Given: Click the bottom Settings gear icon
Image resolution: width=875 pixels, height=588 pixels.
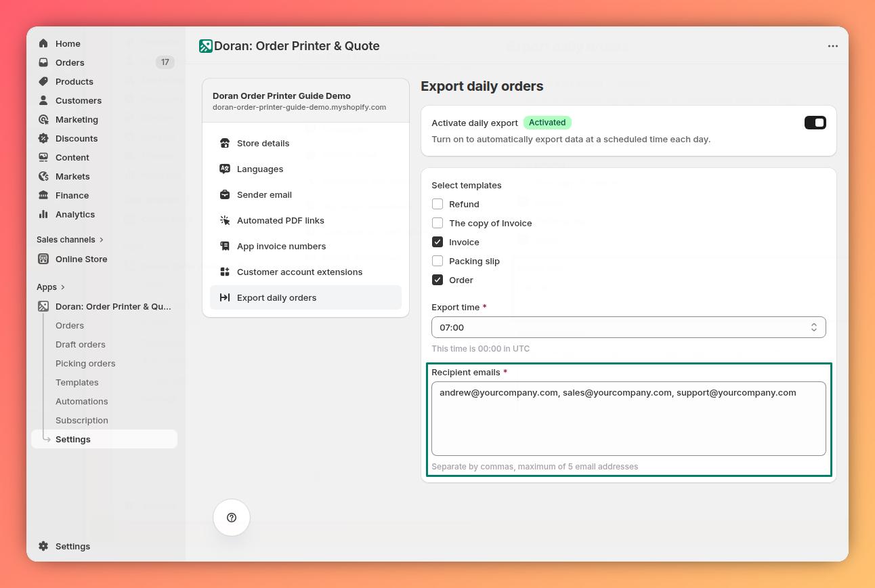Looking at the screenshot, I should pos(43,546).
